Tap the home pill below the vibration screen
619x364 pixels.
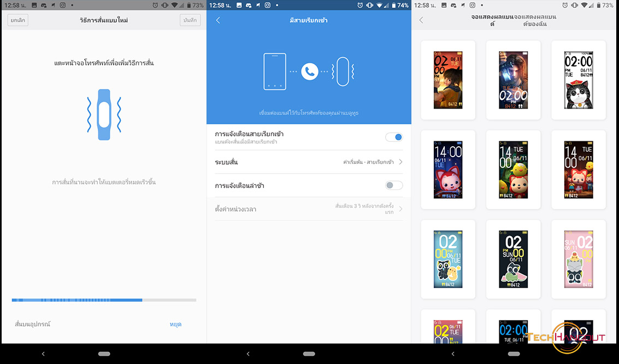tap(104, 354)
